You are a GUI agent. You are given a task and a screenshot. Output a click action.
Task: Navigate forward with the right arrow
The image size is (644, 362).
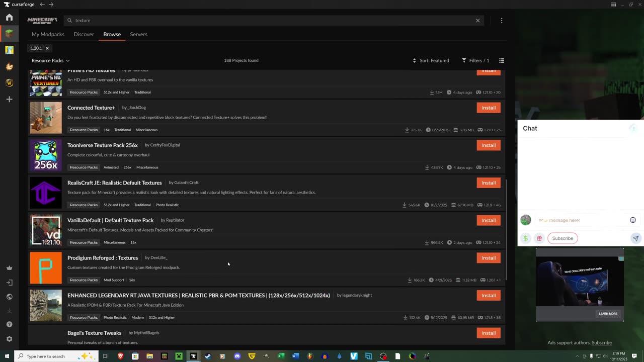[x=51, y=5]
